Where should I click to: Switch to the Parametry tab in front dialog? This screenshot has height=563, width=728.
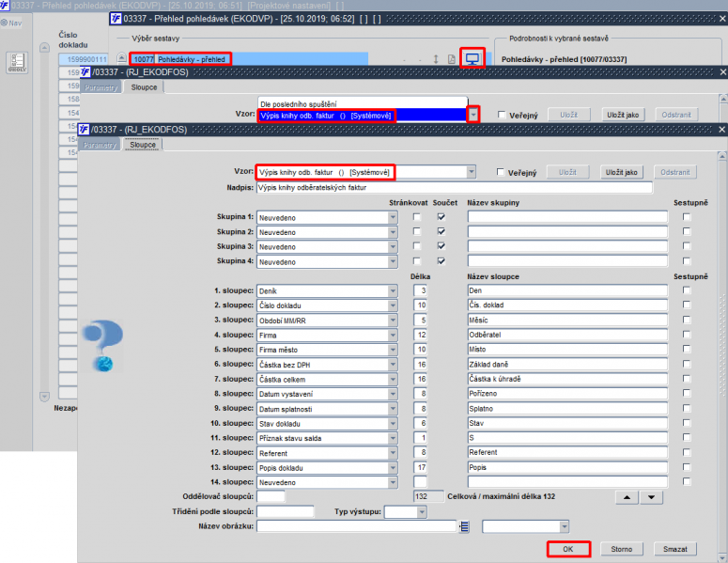tap(100, 145)
